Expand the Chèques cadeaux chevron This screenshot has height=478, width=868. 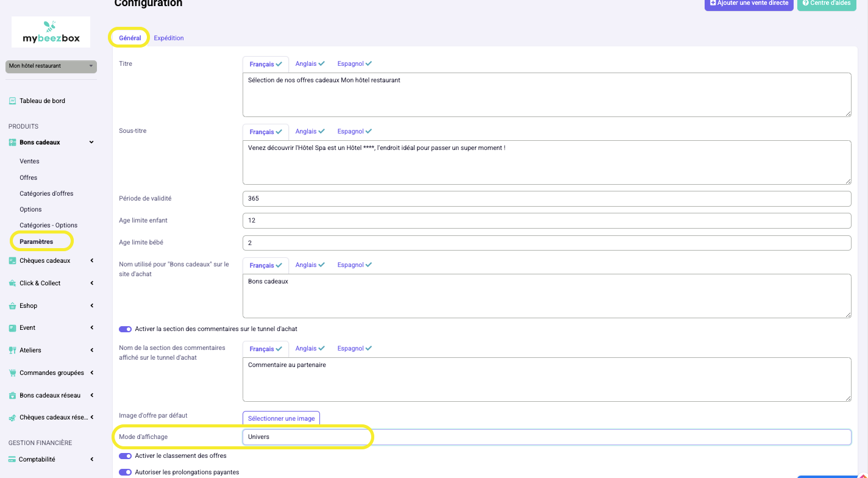[x=91, y=260]
